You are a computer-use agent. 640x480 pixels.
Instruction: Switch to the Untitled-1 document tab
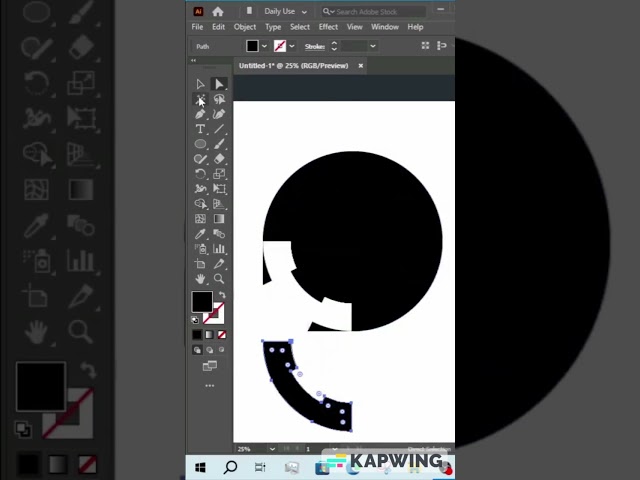tap(293, 66)
